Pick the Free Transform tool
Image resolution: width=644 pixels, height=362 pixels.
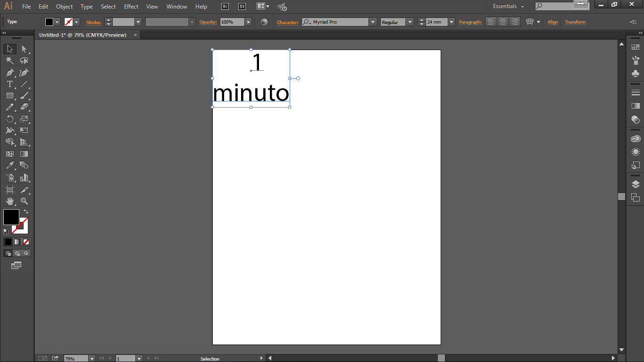[25, 130]
